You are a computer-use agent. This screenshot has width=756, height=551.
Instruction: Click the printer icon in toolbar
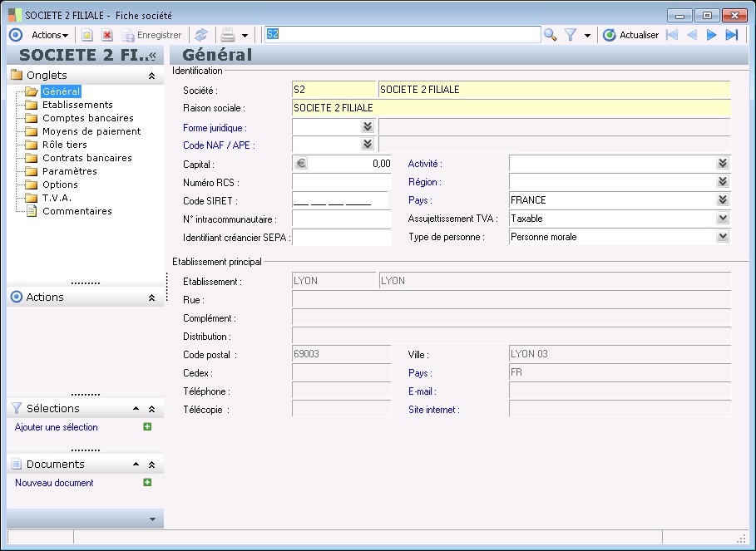(x=227, y=35)
